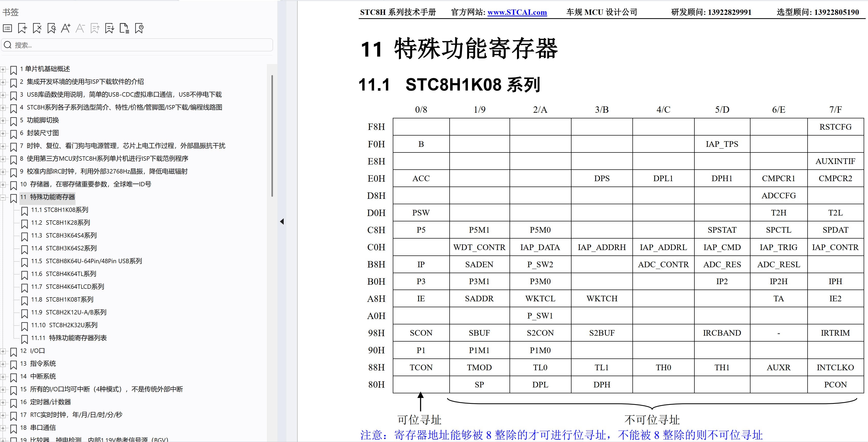
Task: Go to 11.10 STC8H2K32U系列
Action: coord(64,325)
